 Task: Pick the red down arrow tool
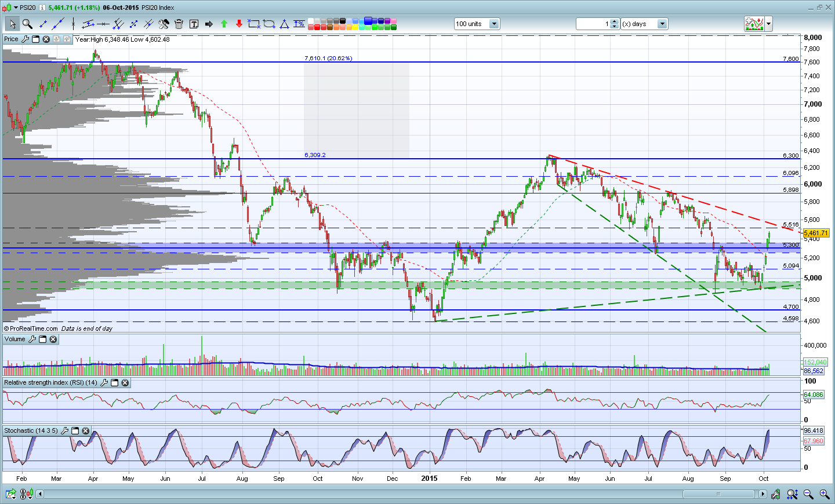tap(239, 24)
